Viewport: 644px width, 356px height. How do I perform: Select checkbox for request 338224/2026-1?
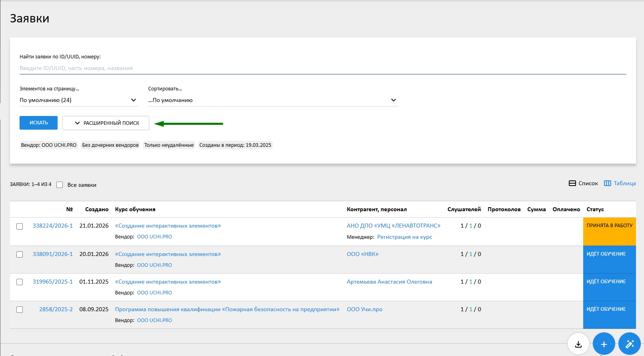[x=20, y=226]
